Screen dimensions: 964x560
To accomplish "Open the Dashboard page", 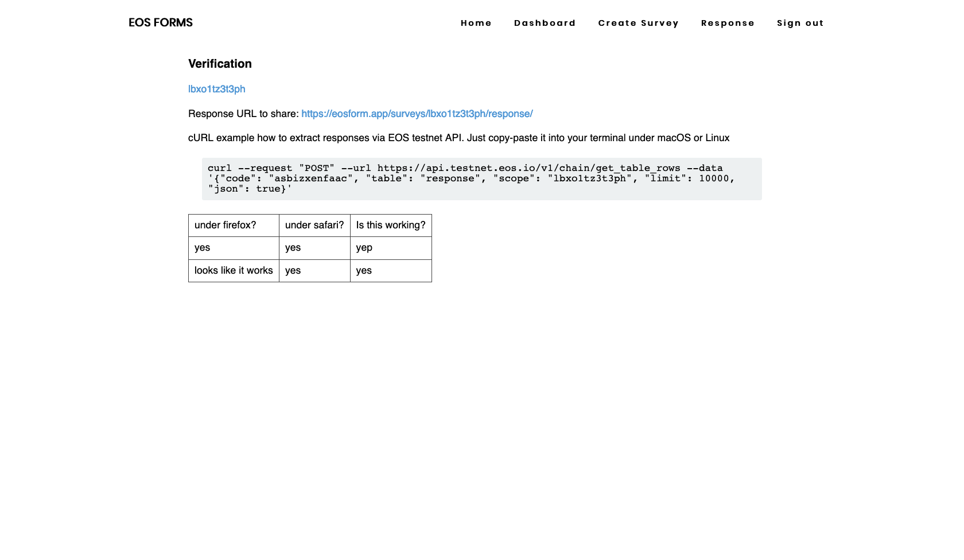I will (x=545, y=23).
